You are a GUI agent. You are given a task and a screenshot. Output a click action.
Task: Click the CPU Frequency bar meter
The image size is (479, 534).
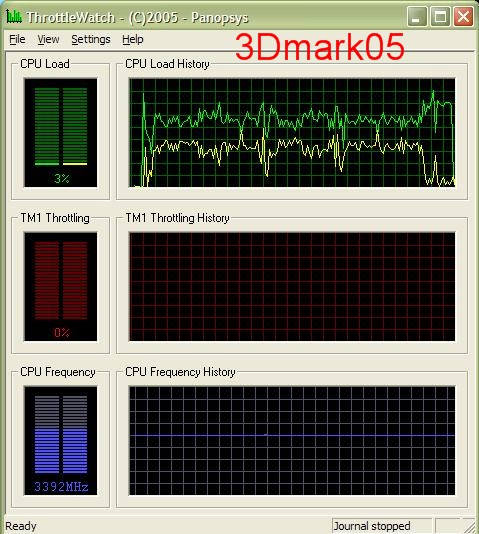tap(61, 440)
